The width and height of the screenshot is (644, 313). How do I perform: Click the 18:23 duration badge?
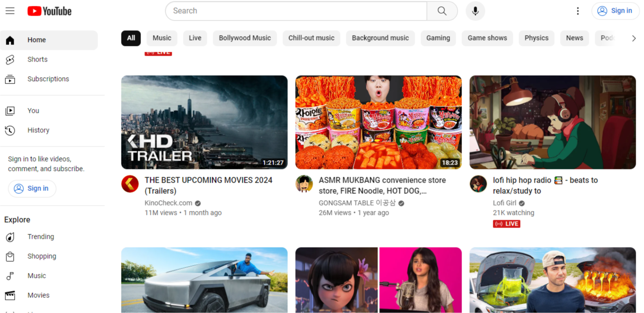click(450, 163)
